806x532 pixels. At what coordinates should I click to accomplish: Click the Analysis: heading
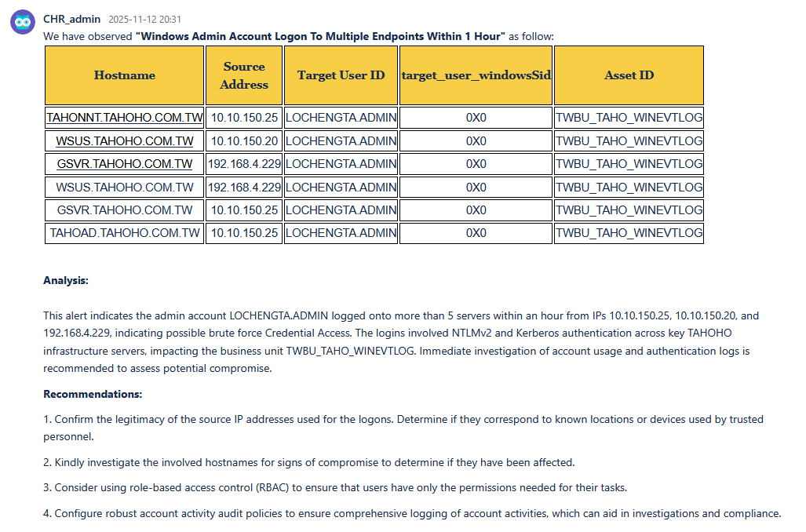pyautogui.click(x=66, y=280)
